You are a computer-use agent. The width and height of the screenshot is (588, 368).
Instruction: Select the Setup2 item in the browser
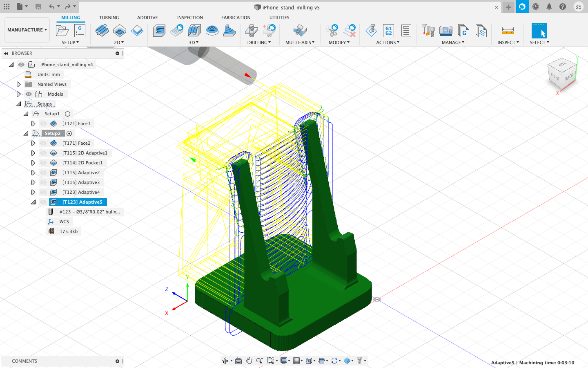[x=53, y=133]
